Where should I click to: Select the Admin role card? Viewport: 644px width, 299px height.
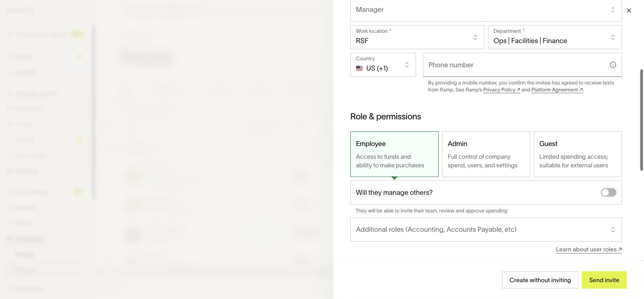pos(486,154)
